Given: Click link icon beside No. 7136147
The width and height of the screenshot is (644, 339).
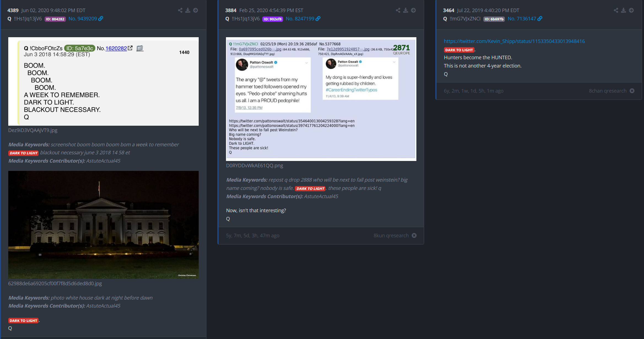Looking at the screenshot, I should coord(540,18).
